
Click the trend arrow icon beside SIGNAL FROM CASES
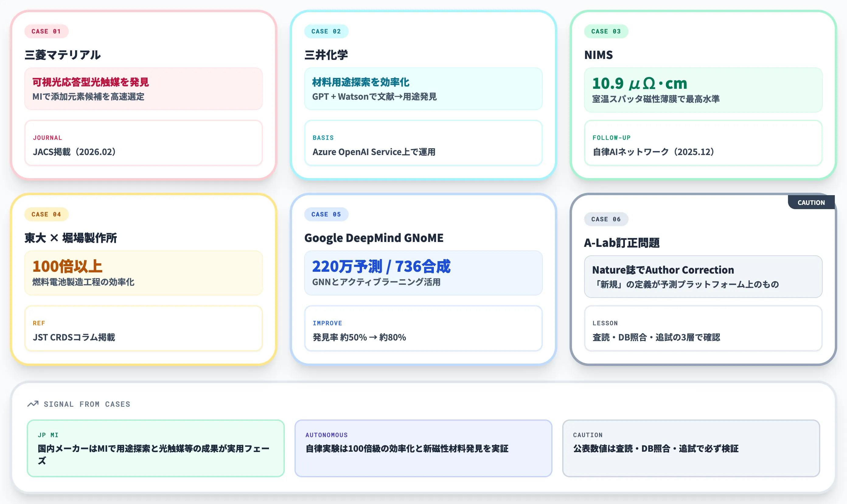33,404
